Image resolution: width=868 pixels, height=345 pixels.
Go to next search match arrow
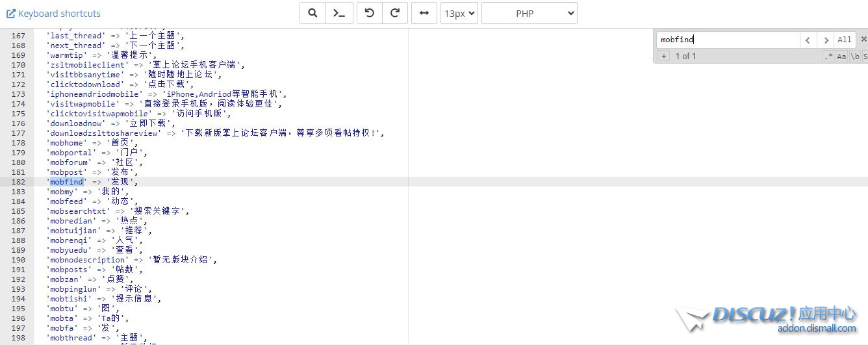click(x=825, y=40)
